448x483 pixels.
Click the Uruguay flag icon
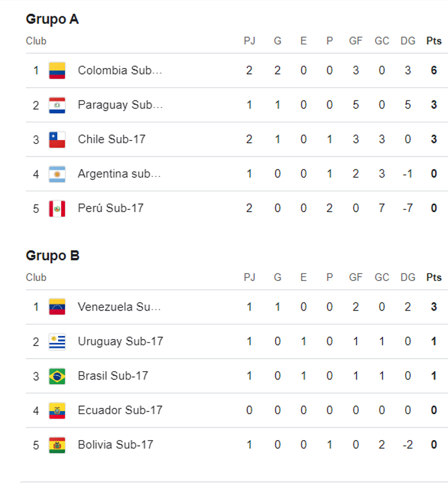(x=57, y=342)
